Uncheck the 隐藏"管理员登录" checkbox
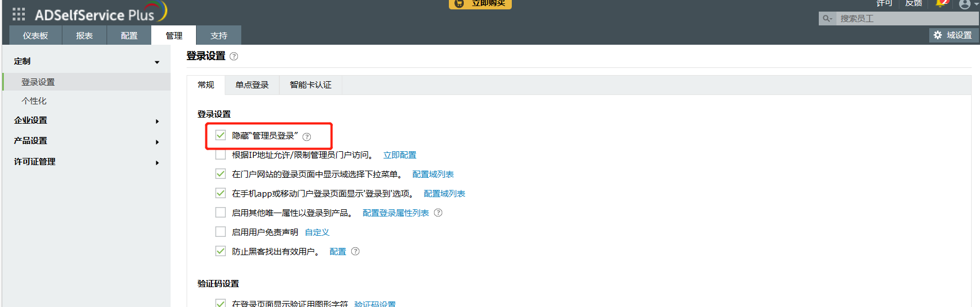Screen dimensions: 980x307 (x=221, y=135)
